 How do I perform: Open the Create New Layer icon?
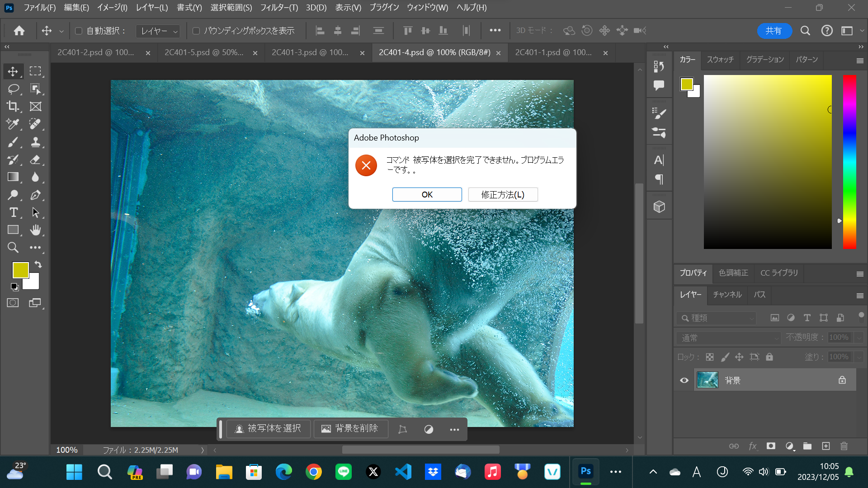(826, 446)
